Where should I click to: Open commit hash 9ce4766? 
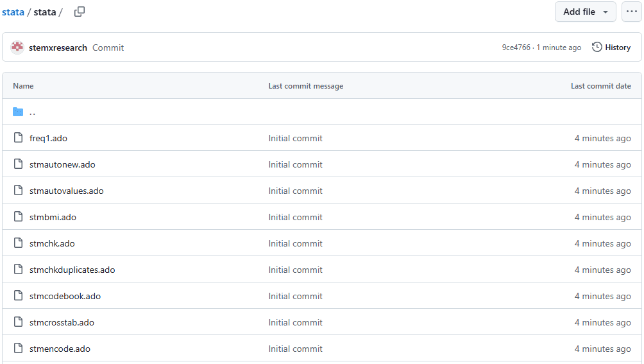(516, 48)
